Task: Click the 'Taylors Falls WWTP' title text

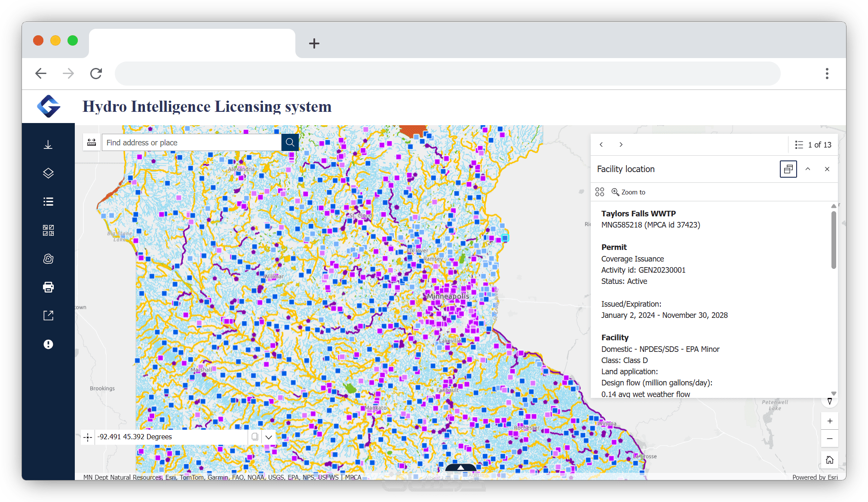Action: (x=638, y=213)
